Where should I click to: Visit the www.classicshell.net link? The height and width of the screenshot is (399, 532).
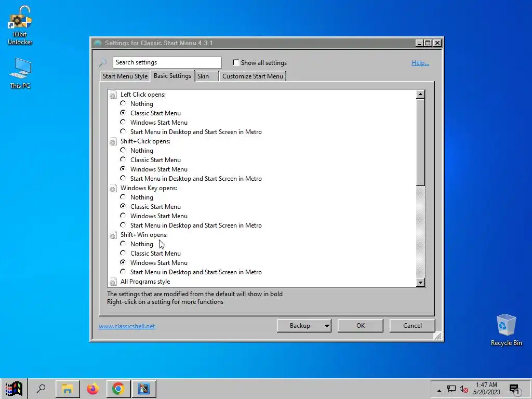coord(127,326)
